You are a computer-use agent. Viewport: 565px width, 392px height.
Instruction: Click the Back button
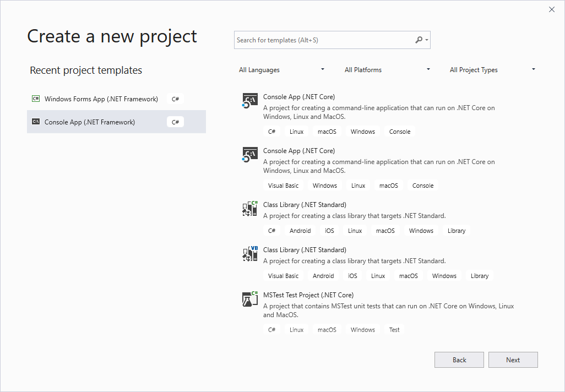point(459,360)
